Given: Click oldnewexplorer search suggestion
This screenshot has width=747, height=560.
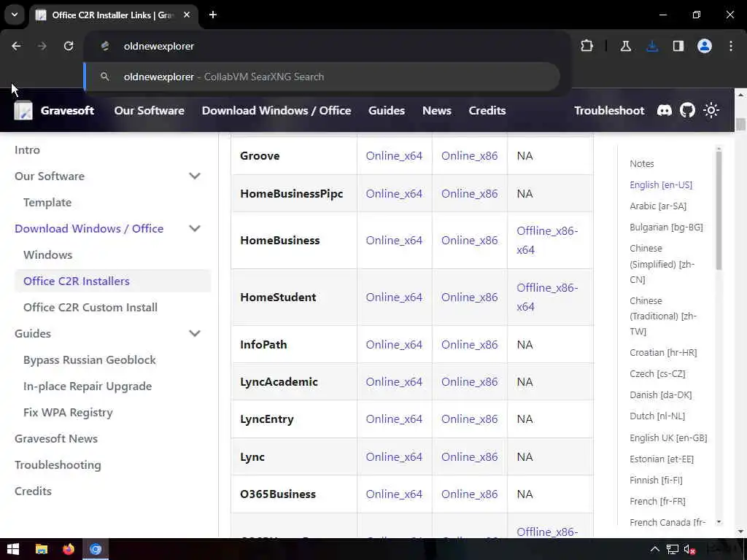Looking at the screenshot, I should [x=322, y=77].
